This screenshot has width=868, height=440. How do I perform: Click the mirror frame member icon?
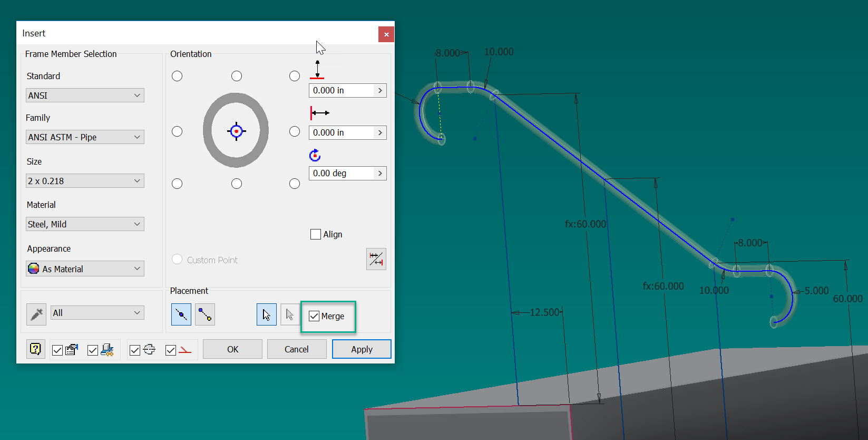click(376, 259)
